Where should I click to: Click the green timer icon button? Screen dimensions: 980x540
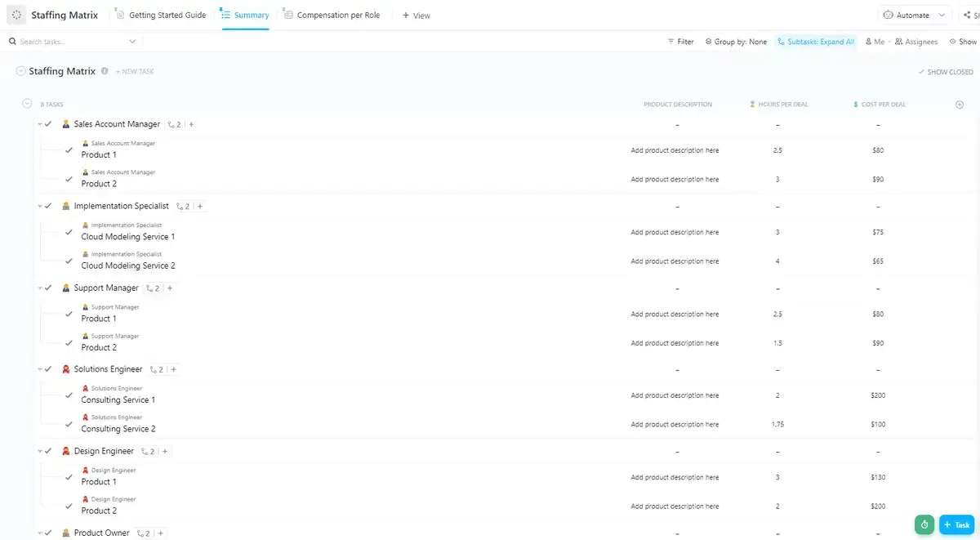[x=924, y=524]
